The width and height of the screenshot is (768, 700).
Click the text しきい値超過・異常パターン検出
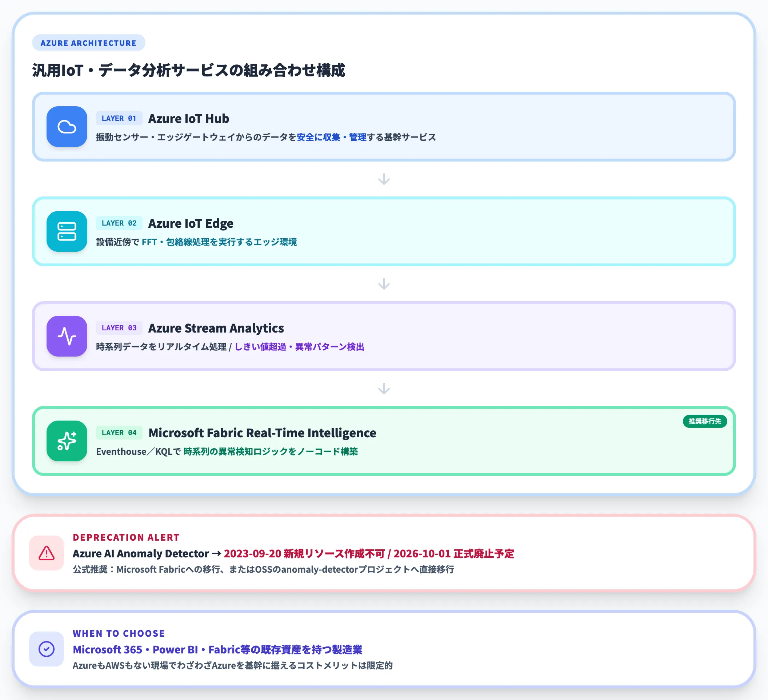(x=299, y=347)
